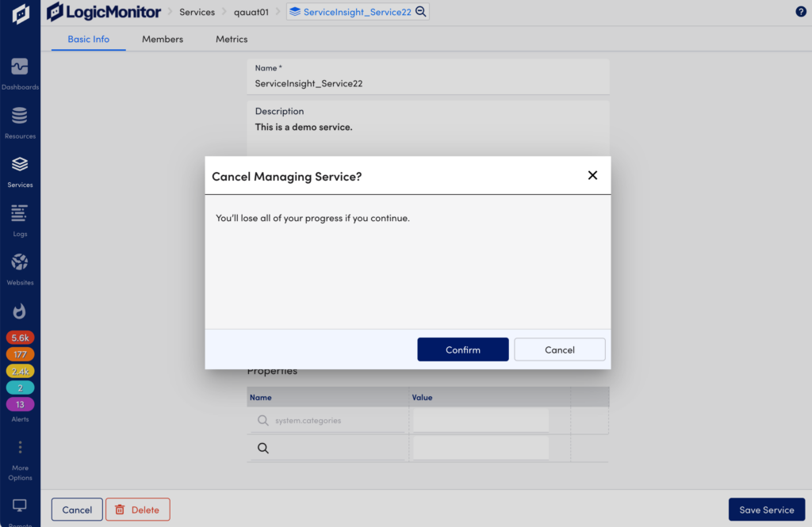Click the bottom-left Cancel button
This screenshot has height=527, width=812.
click(x=77, y=510)
